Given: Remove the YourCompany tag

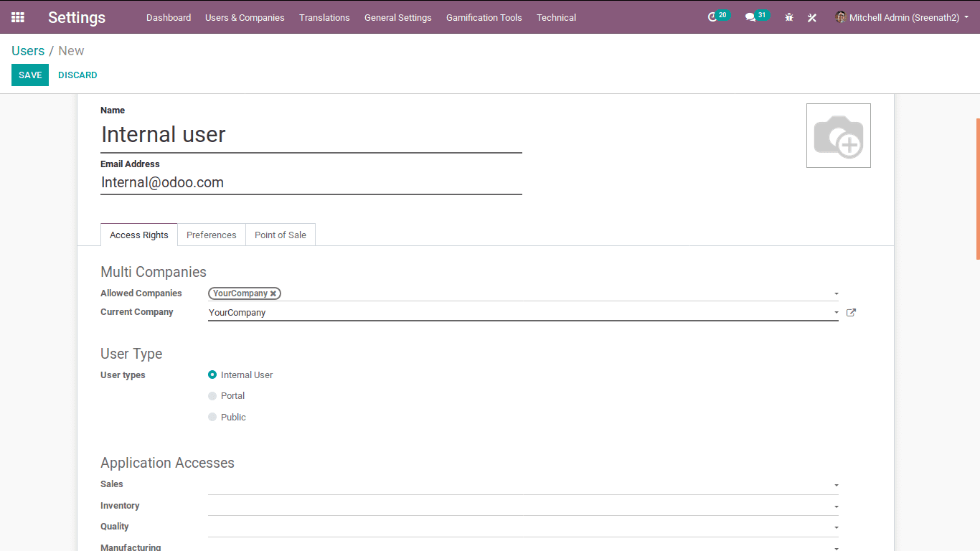Looking at the screenshot, I should click(273, 293).
